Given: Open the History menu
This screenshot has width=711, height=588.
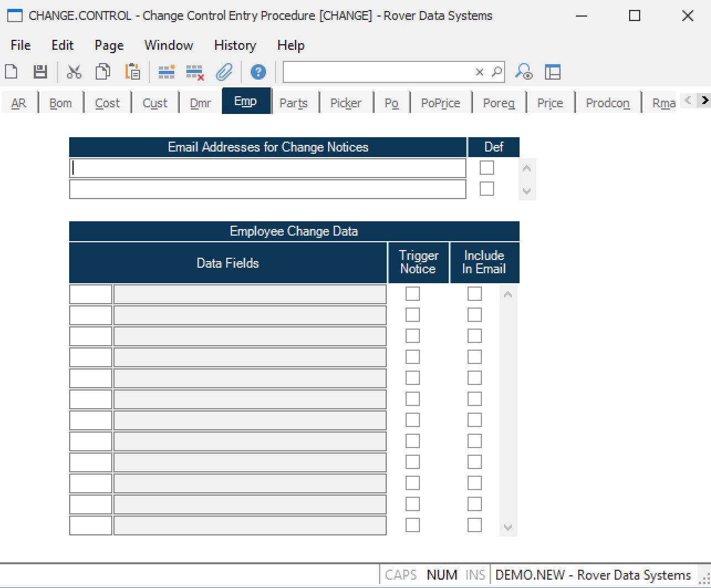Looking at the screenshot, I should (x=235, y=45).
